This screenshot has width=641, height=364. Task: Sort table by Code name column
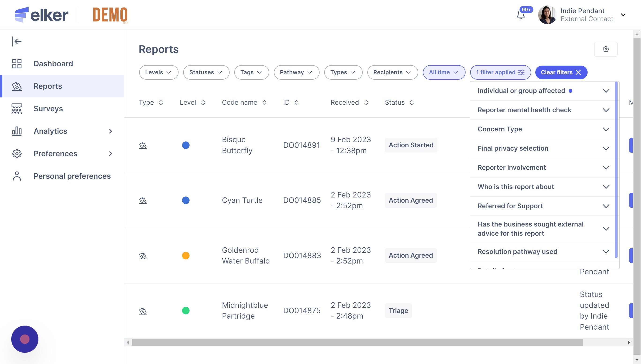click(264, 103)
